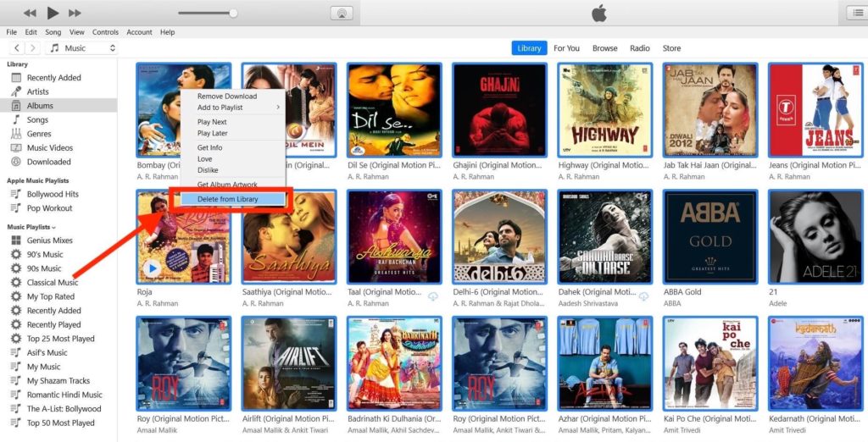This screenshot has width=868, height=442.
Task: Open Music Videos in the sidebar
Action: click(x=49, y=148)
